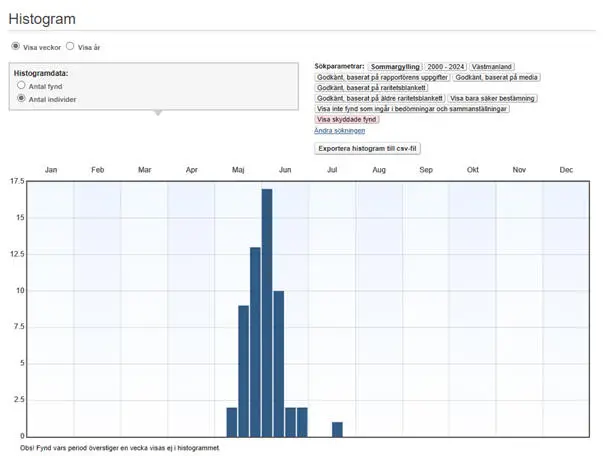Click the Sommargylling search parameter tag
The height and width of the screenshot is (456, 603).
394,66
